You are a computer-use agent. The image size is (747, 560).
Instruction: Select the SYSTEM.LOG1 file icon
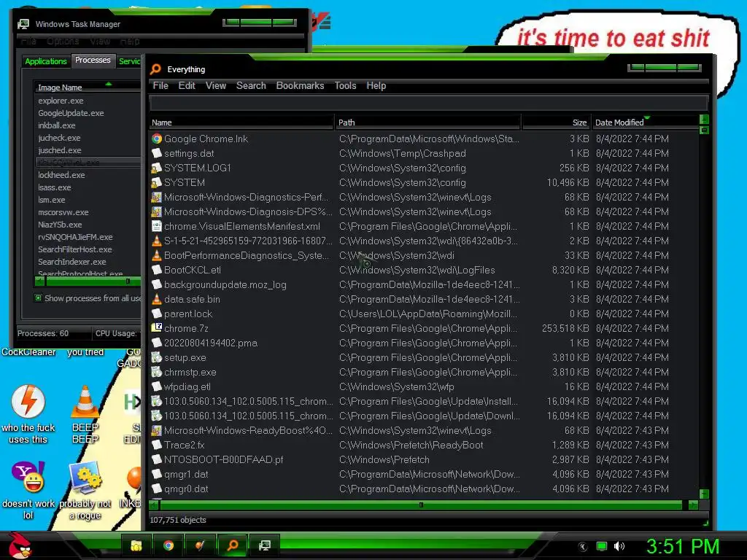tap(157, 168)
